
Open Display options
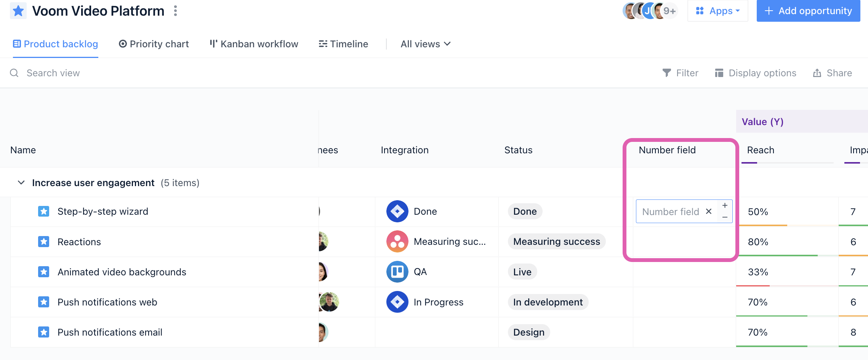(756, 73)
